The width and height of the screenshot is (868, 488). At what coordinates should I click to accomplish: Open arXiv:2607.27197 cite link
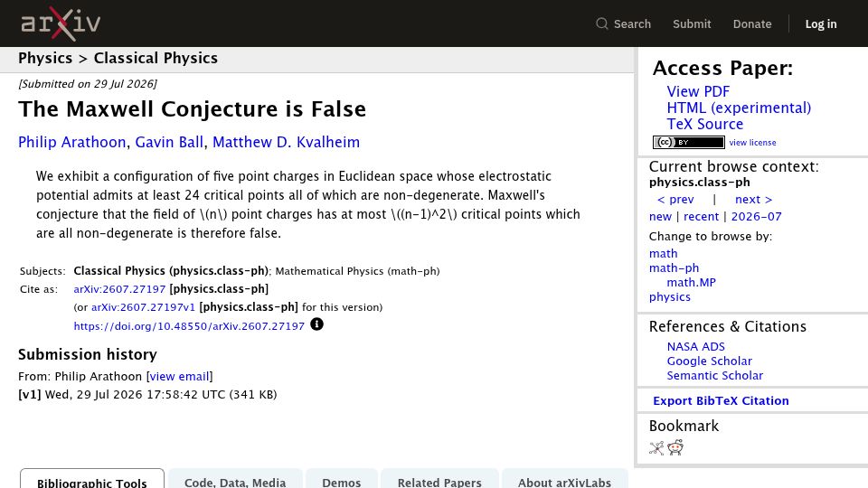point(119,289)
